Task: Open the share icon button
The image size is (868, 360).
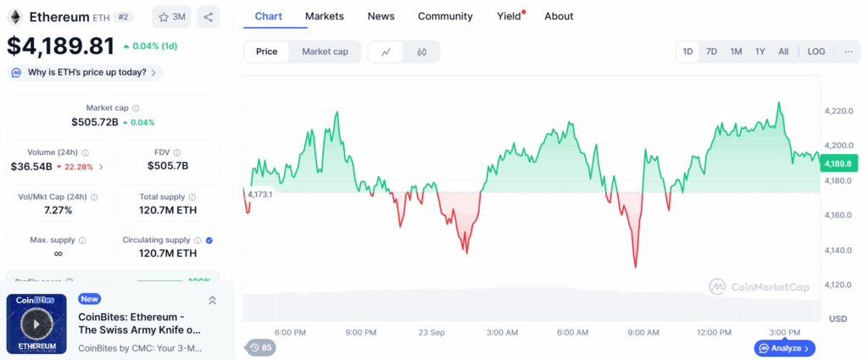Action: 209,17
